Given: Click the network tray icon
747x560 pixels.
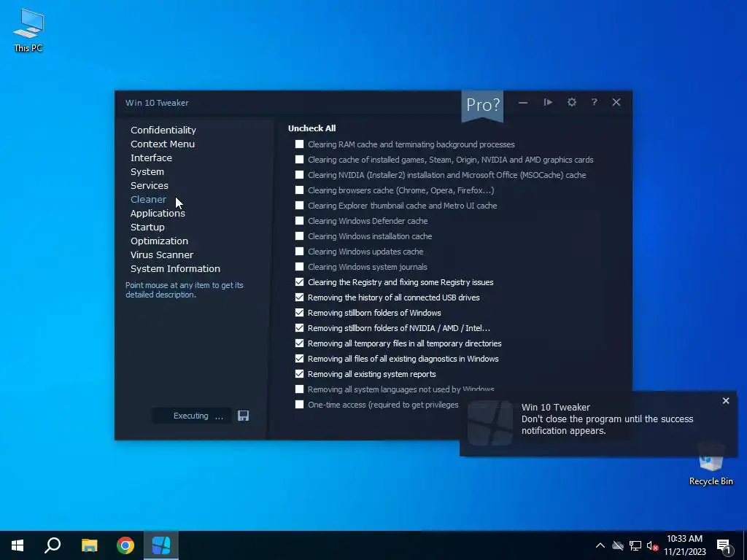Looking at the screenshot, I should [x=635, y=545].
